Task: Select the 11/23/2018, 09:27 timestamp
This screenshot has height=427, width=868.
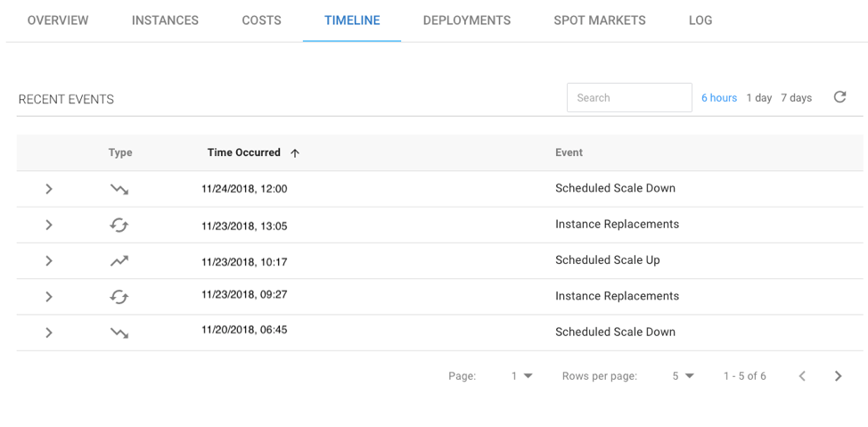Action: click(244, 295)
